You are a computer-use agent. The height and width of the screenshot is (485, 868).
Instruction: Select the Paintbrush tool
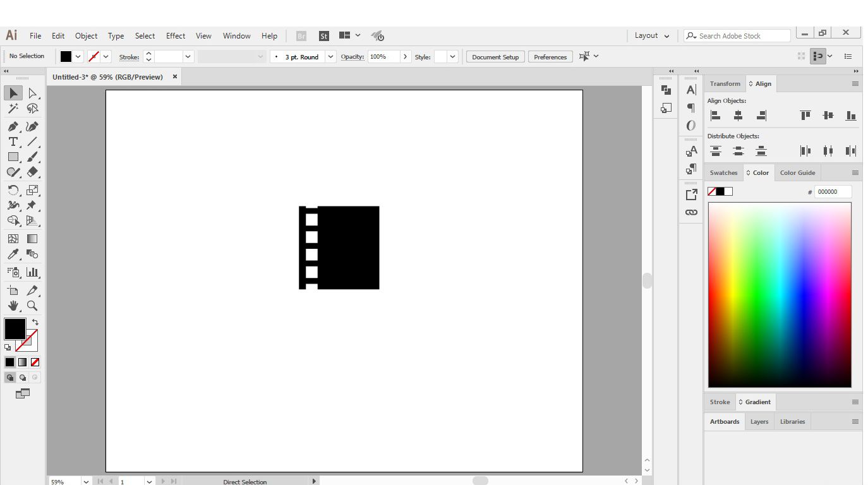[x=32, y=157]
